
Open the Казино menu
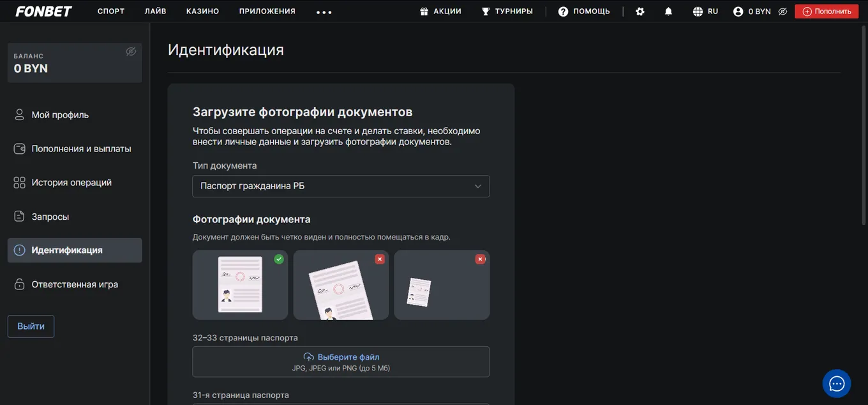click(x=203, y=11)
